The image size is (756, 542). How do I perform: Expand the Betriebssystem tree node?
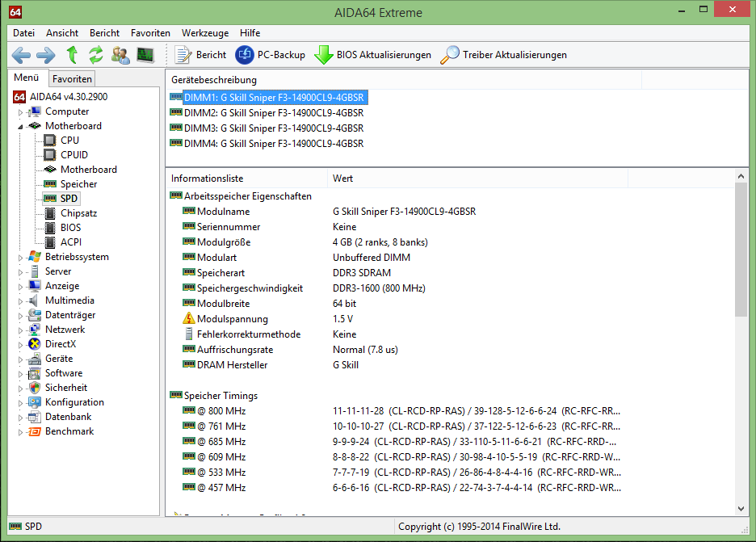pyautogui.click(x=20, y=258)
